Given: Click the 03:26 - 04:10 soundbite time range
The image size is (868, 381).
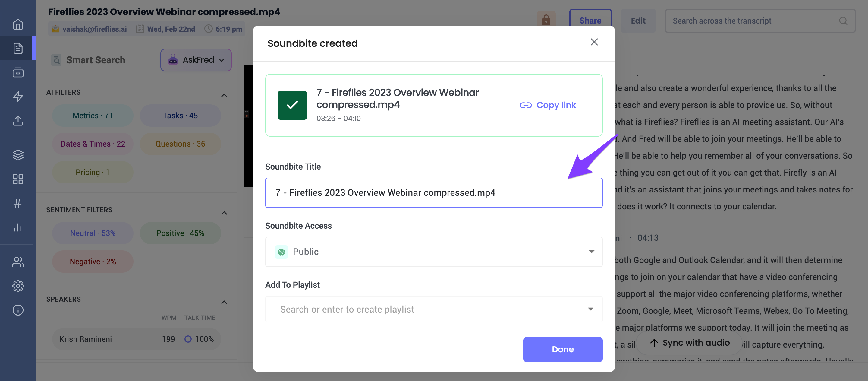Looking at the screenshot, I should [338, 118].
